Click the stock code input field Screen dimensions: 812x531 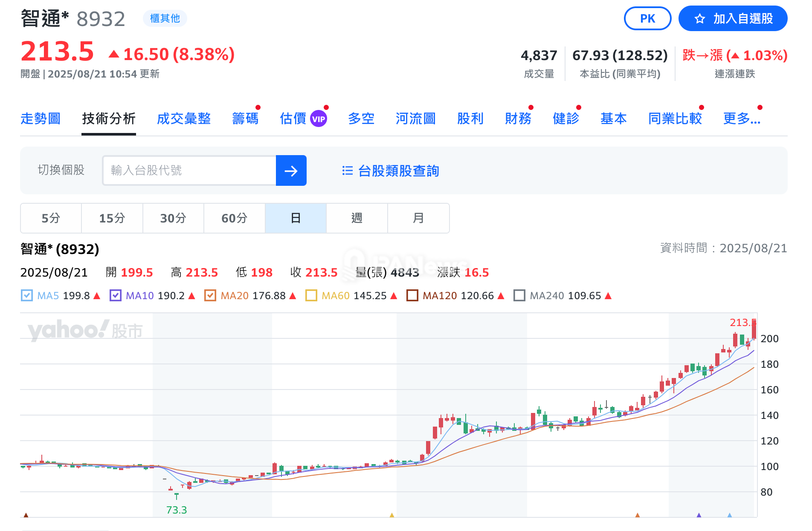(x=189, y=170)
